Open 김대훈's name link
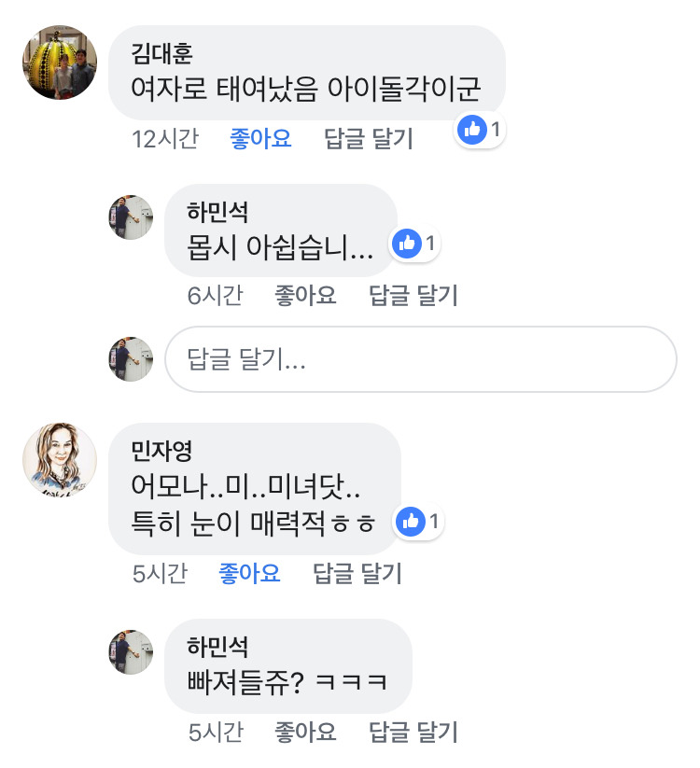The width and height of the screenshot is (700, 768). tap(161, 53)
